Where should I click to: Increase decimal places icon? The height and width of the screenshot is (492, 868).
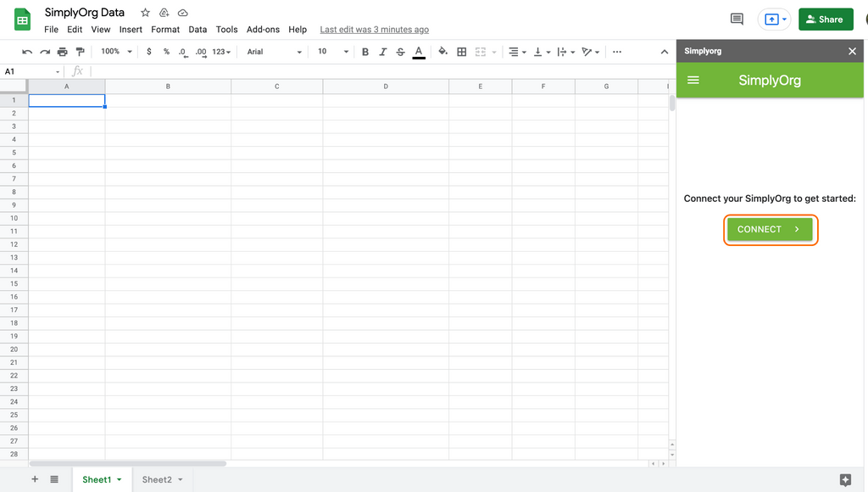(x=200, y=52)
